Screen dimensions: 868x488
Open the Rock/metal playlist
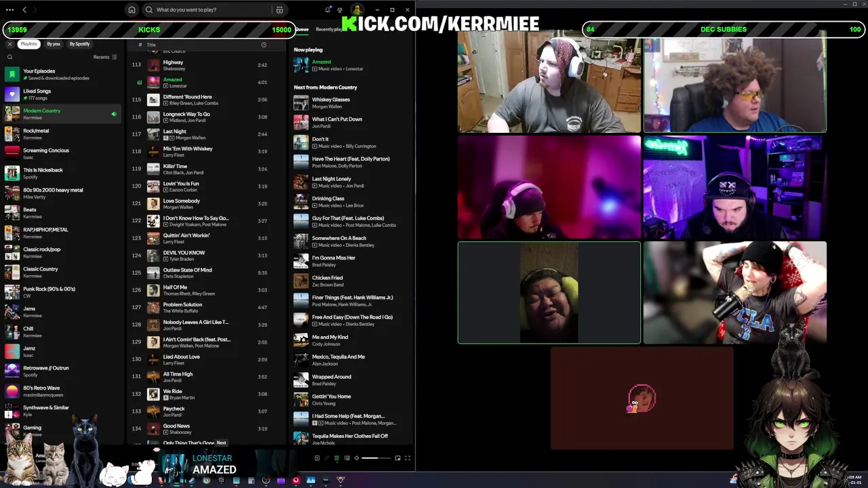[61, 134]
